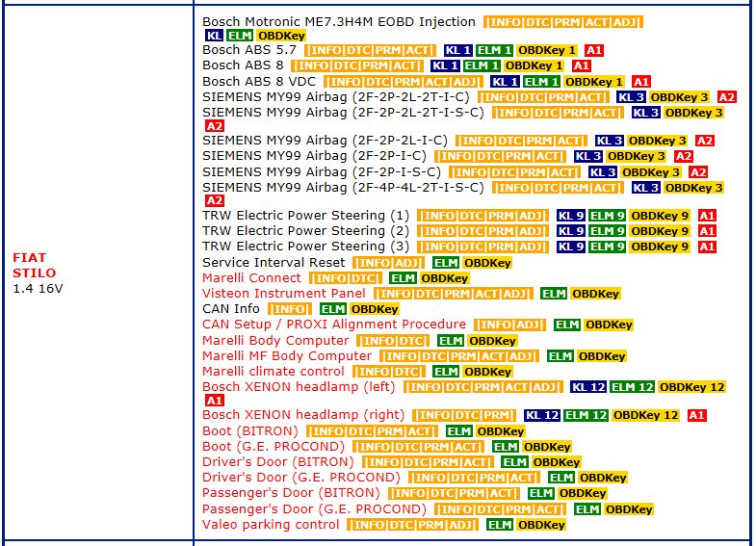Viewport: 756px width, 546px height.
Task: Click ELM 12 badge for XENON headlamp (right)
Action: click(586, 415)
